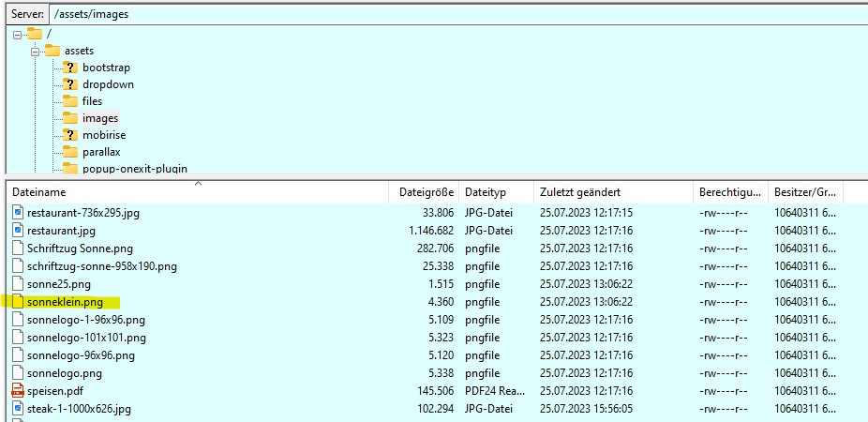Select assets folder label in tree

coord(79,51)
